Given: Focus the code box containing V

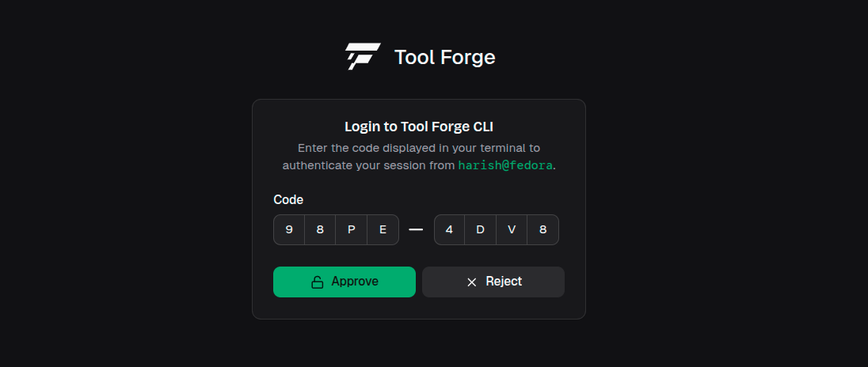Looking at the screenshot, I should (x=512, y=230).
